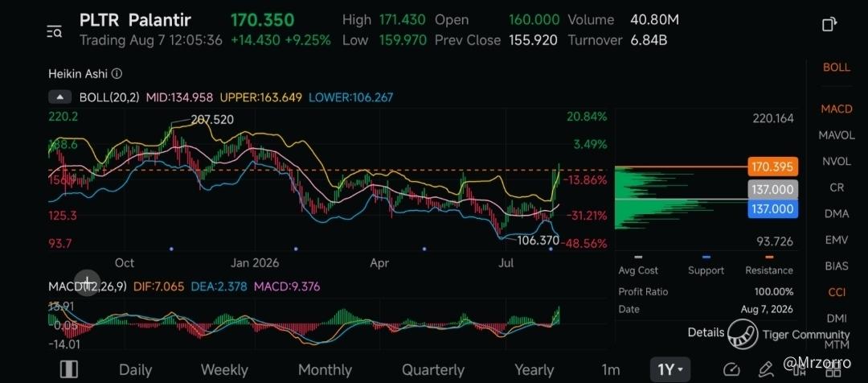
Task: Click the Low 159.970 value
Action: click(x=403, y=40)
